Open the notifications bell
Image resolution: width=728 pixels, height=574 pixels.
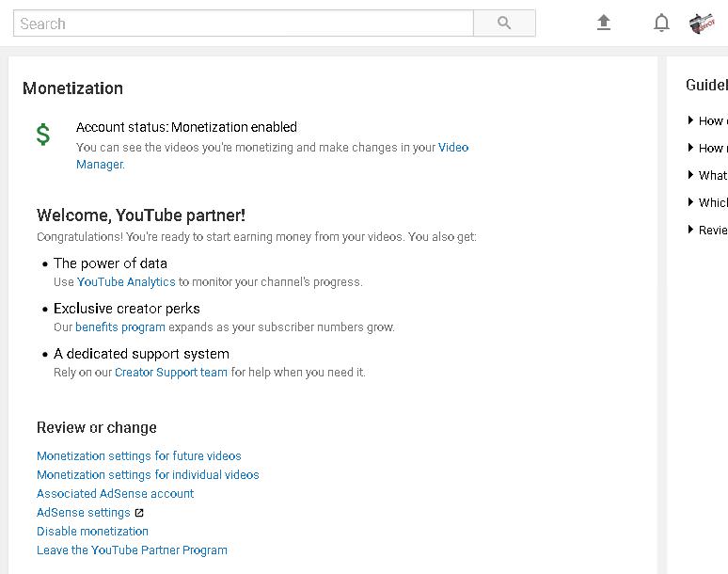click(661, 23)
